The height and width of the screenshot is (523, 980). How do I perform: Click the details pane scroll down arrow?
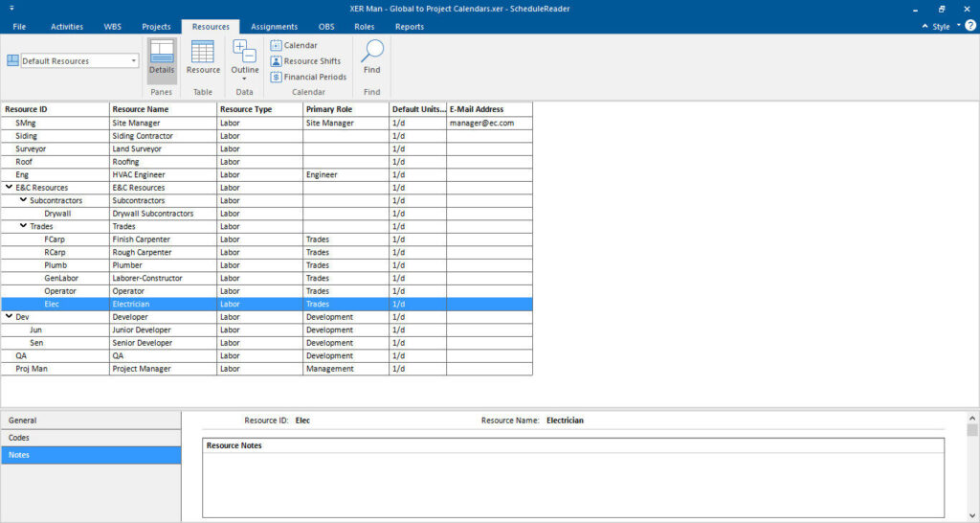(972, 516)
